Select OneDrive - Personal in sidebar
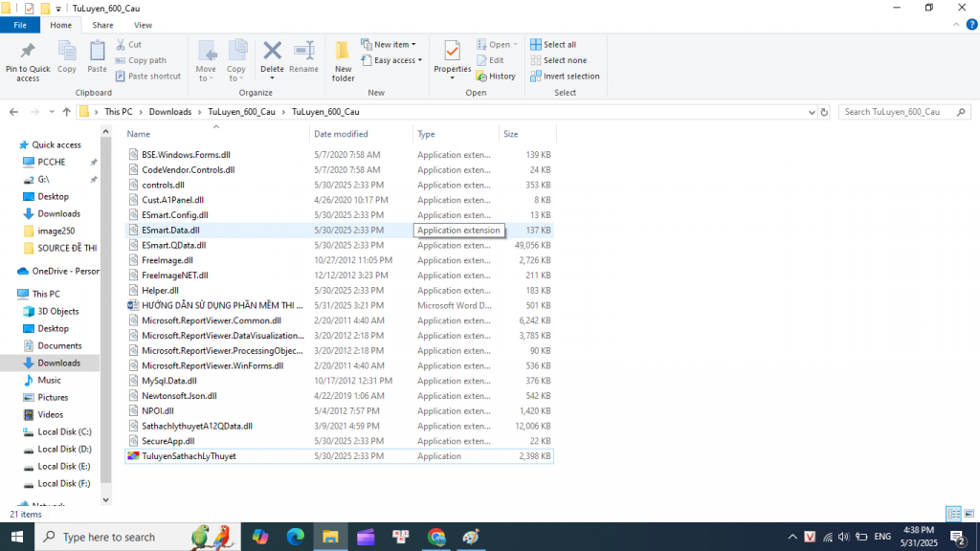The image size is (980, 551). (x=58, y=271)
